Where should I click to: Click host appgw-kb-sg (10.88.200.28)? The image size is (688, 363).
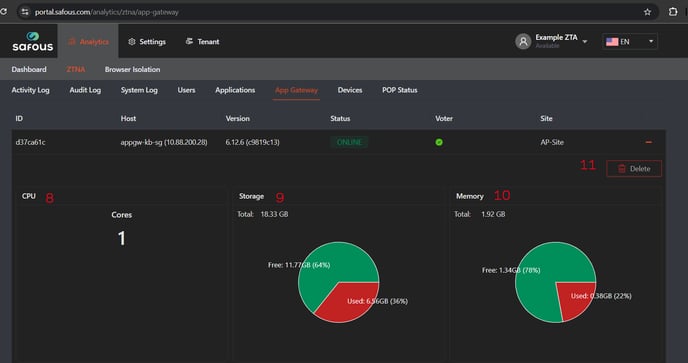click(164, 142)
